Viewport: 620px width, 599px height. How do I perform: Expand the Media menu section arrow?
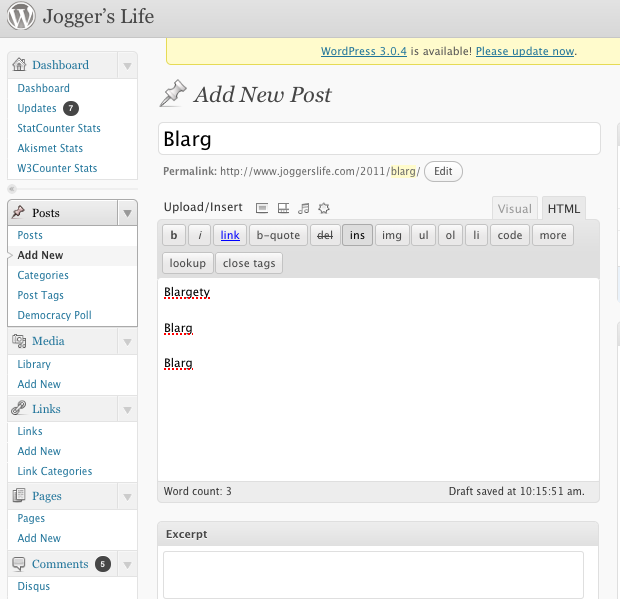(126, 341)
